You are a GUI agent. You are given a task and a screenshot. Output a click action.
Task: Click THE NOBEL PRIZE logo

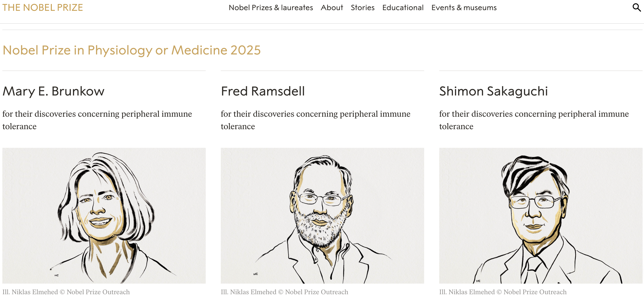coord(43,8)
